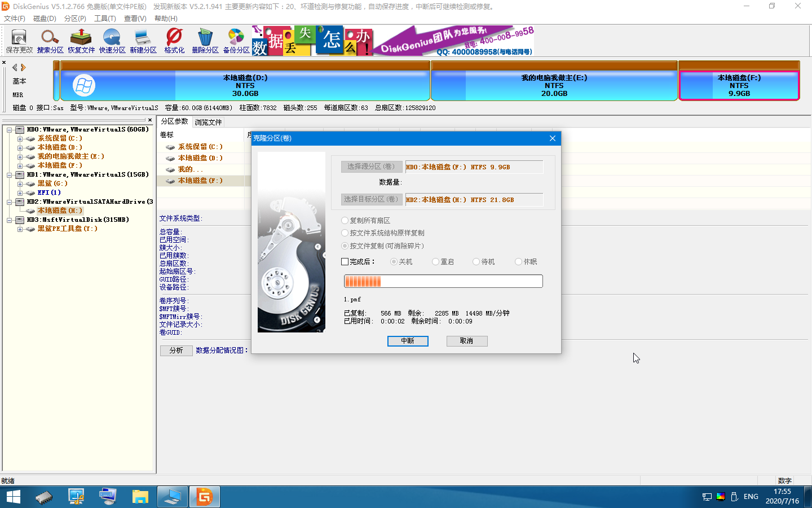The image size is (812, 508).
Task: Switch to the 分区参数 tab
Action: [175, 121]
